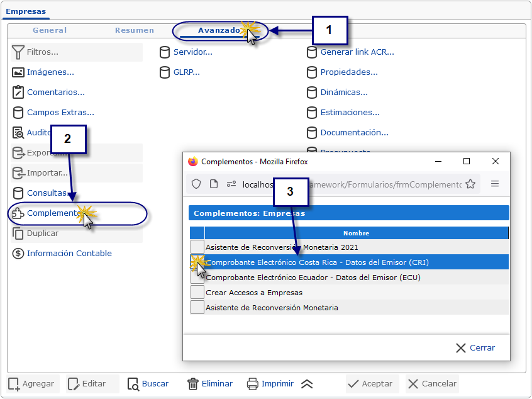
Task: Click the Complementos puzzle piece icon
Action: 18,213
